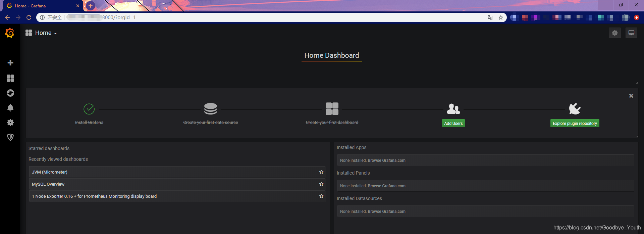The image size is (644, 234).
Task: Click Starred dashboards heading
Action: point(49,148)
